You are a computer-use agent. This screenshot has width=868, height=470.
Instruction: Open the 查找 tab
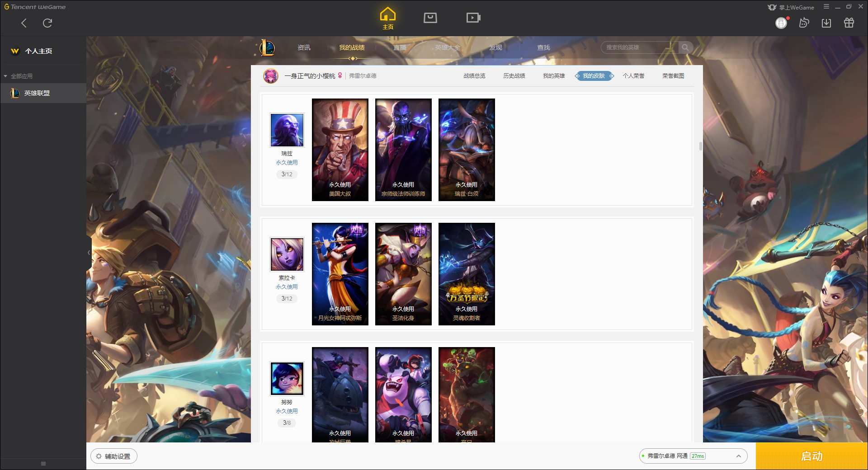point(543,47)
